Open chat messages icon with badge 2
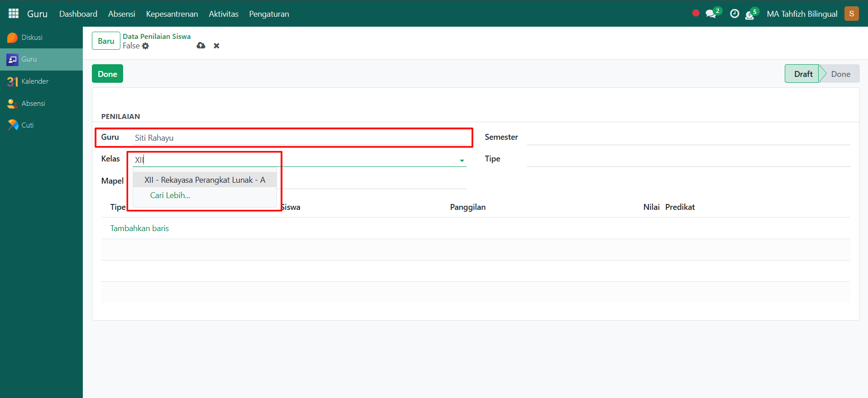 pyautogui.click(x=711, y=14)
